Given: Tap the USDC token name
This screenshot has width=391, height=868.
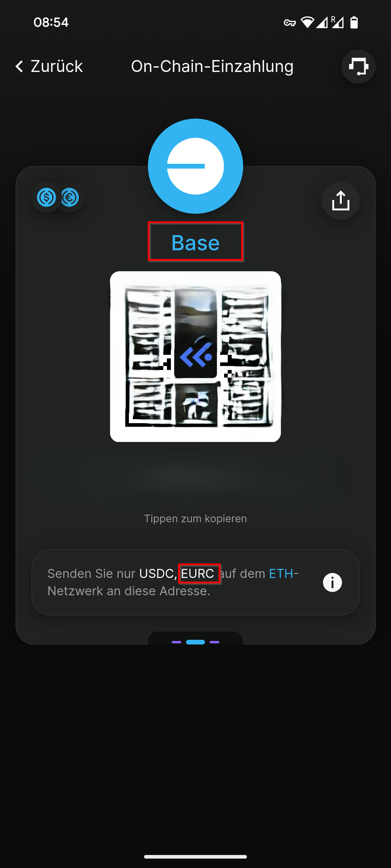Looking at the screenshot, I should [156, 574].
